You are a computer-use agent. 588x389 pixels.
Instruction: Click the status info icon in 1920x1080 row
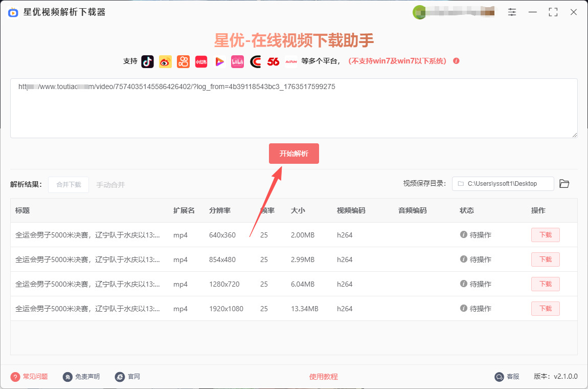click(464, 308)
